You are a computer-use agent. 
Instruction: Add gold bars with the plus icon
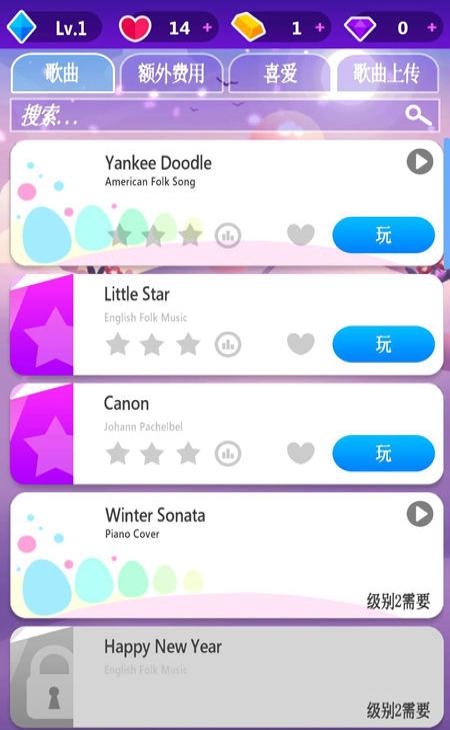click(320, 28)
